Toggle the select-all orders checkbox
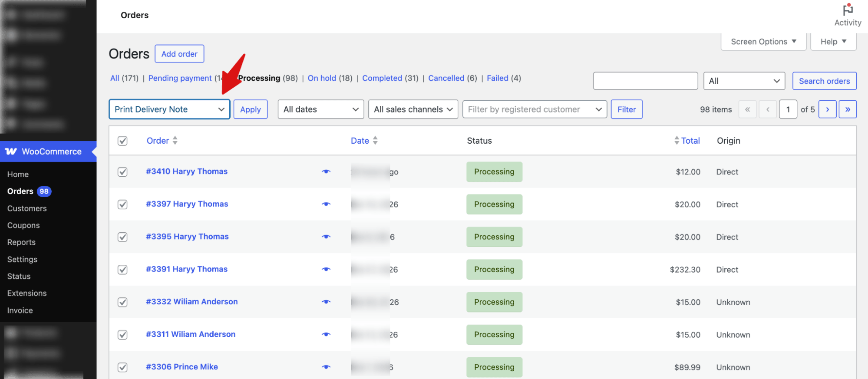This screenshot has width=868, height=379. point(122,141)
